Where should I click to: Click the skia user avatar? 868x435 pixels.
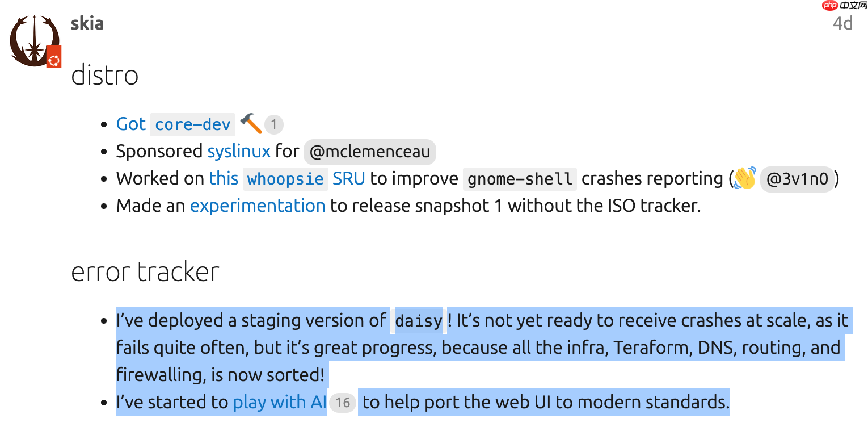click(x=33, y=41)
